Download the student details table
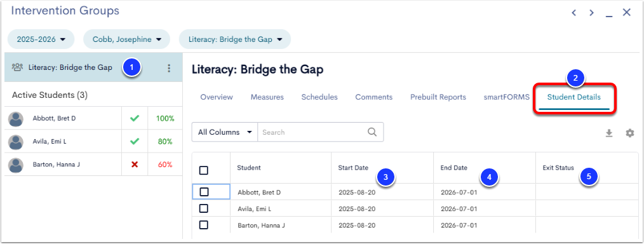This screenshot has width=644, height=244. coord(609,133)
